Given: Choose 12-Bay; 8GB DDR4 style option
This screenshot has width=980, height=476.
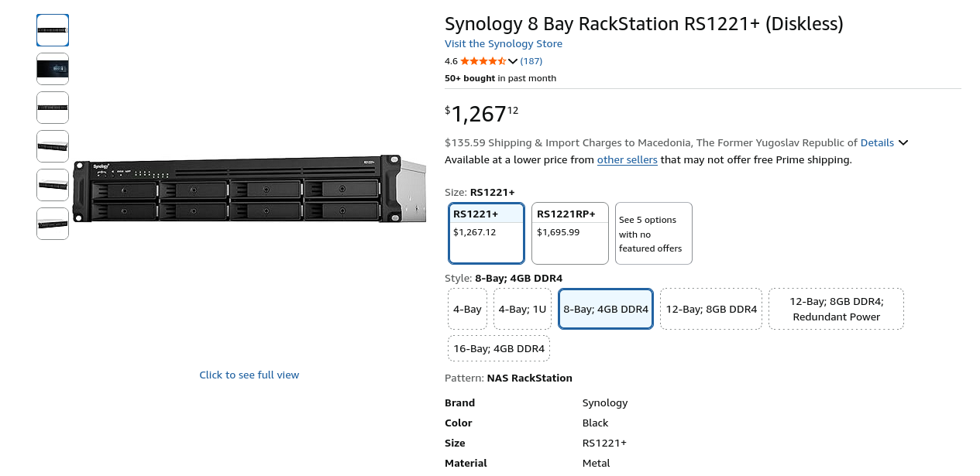Looking at the screenshot, I should [x=711, y=309].
